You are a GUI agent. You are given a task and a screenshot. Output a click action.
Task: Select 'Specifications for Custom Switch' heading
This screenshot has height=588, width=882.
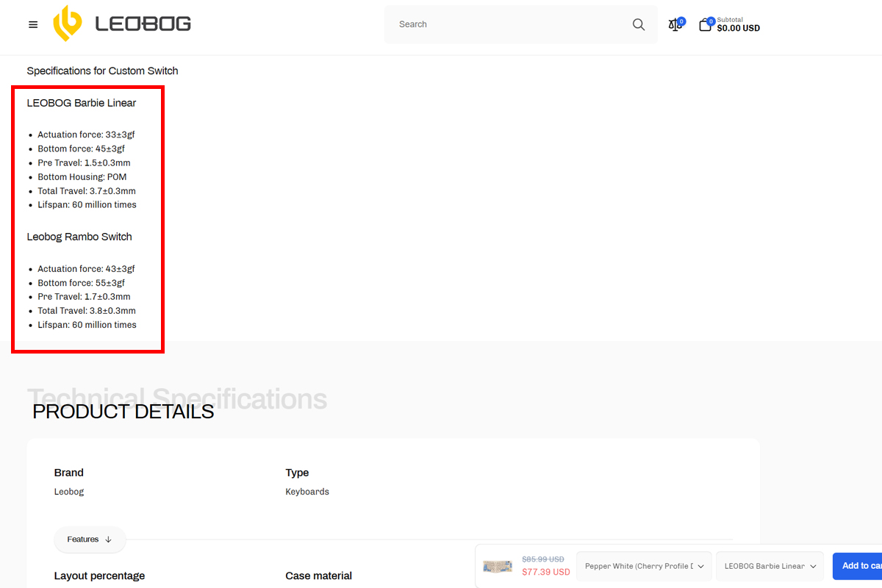102,71
